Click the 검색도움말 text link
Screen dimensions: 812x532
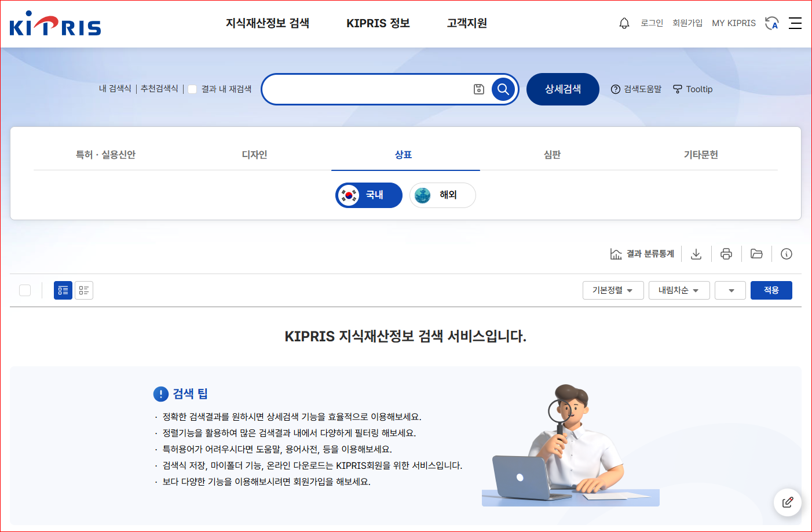point(642,89)
